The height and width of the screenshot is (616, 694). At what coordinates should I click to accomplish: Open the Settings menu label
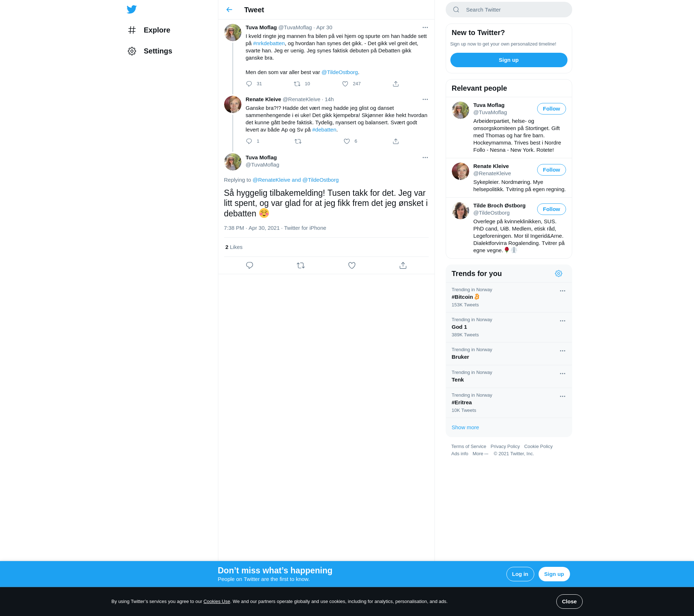[x=158, y=51]
